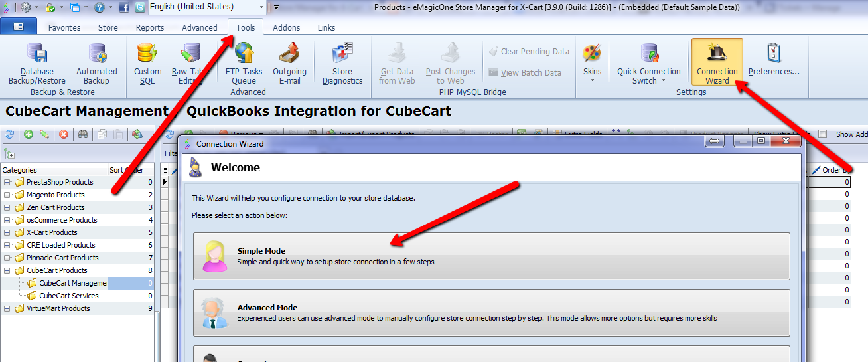This screenshot has width=868, height=362.
Task: Toggle the Show Extra Fields checkbox
Action: (823, 134)
